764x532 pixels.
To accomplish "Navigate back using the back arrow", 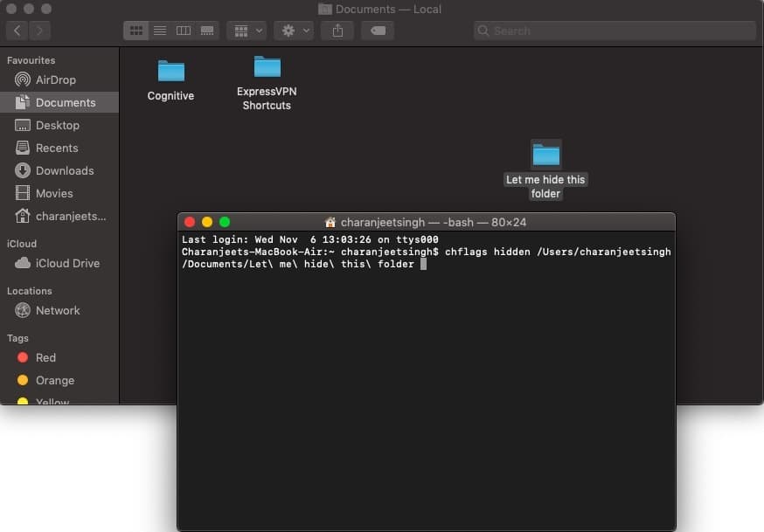I will [x=16, y=31].
